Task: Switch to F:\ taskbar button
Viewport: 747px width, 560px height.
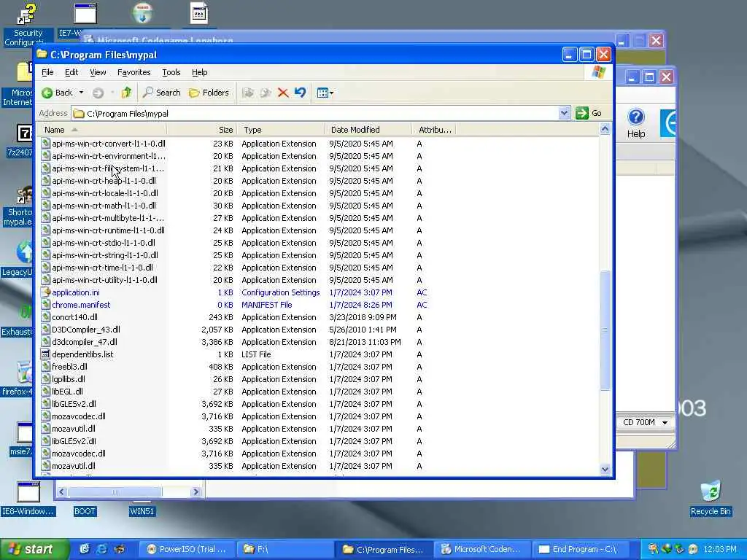Action: pyautogui.click(x=285, y=550)
